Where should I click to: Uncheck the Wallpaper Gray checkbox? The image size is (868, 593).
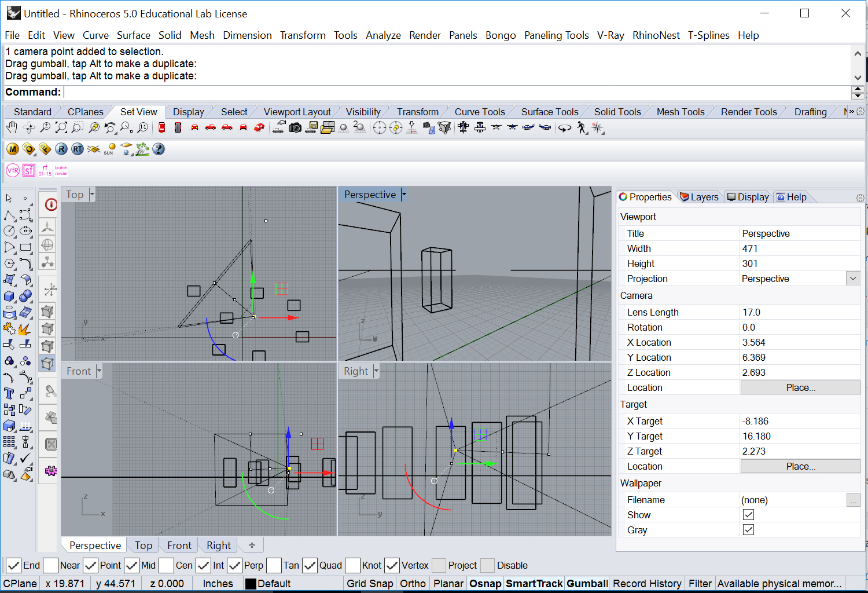click(x=748, y=530)
